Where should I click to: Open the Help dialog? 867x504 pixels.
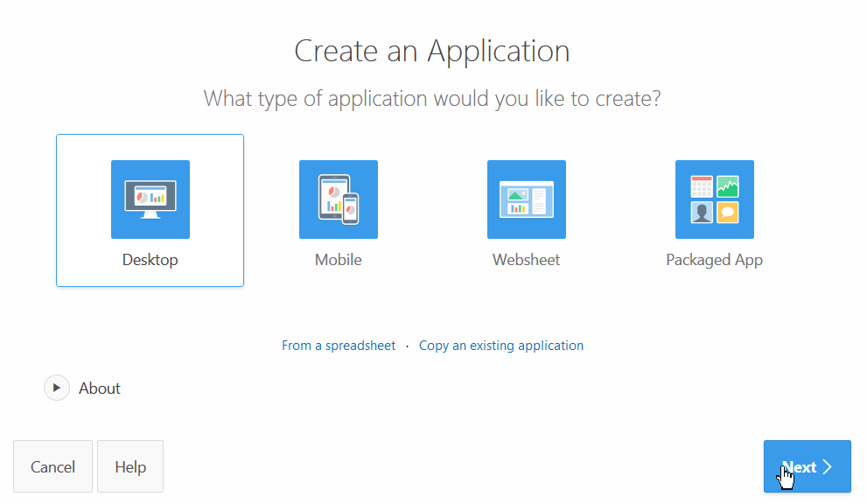(129, 466)
